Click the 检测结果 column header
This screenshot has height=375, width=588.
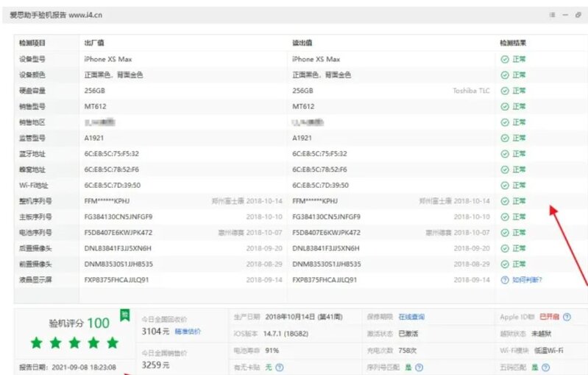513,43
